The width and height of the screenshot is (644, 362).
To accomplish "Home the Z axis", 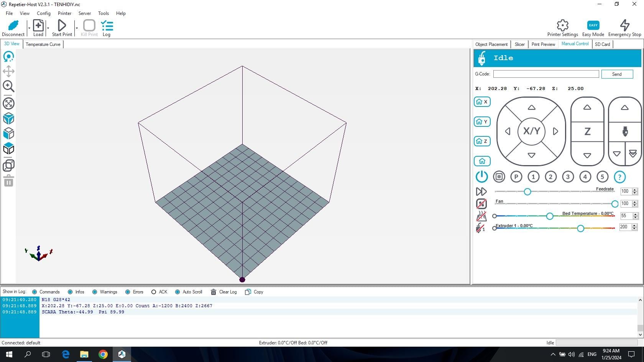I will pos(482,141).
